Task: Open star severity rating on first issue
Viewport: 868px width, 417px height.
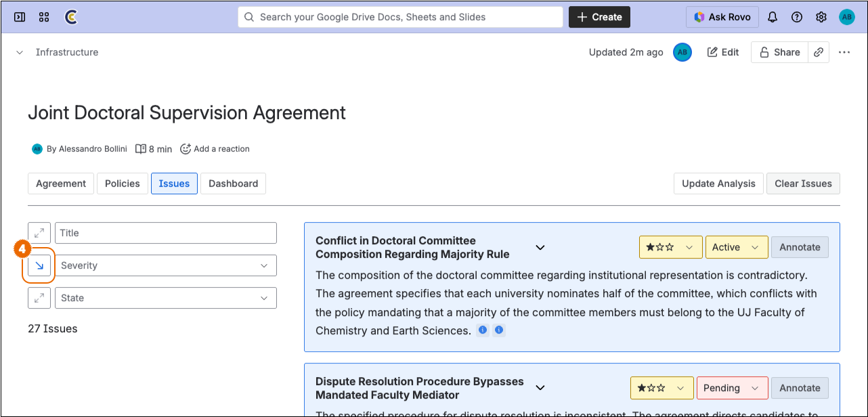Action: [669, 247]
